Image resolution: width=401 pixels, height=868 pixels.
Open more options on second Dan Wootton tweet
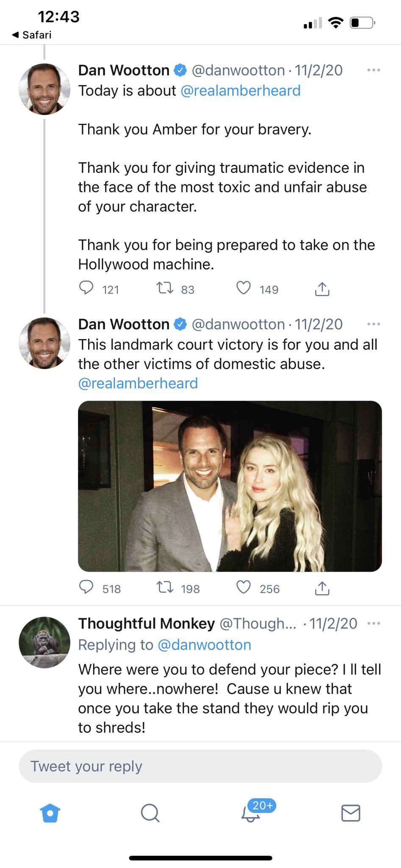[373, 324]
